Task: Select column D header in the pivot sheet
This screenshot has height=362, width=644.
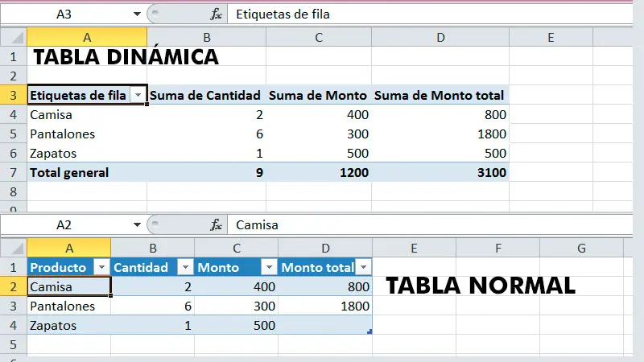Action: click(440, 37)
